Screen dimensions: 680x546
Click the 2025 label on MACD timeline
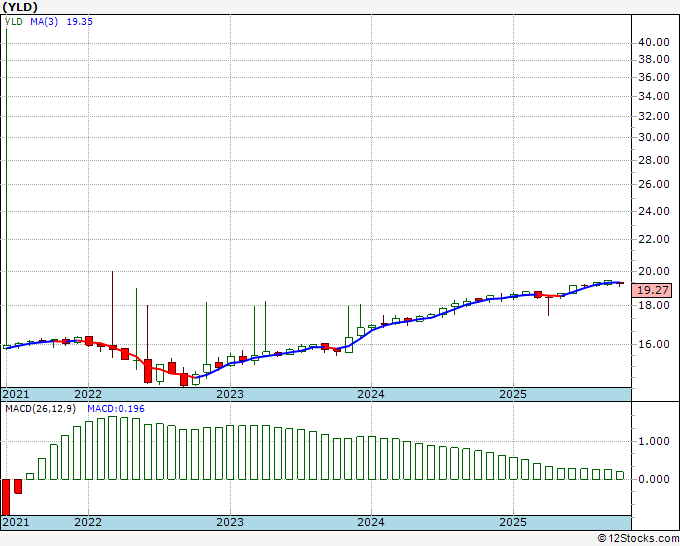tap(513, 522)
